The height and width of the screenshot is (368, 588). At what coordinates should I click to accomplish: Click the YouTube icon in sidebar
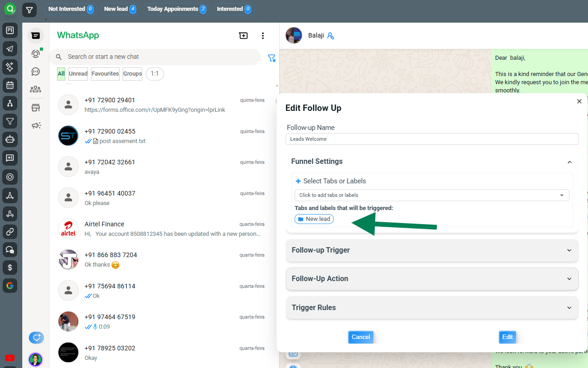[10, 358]
